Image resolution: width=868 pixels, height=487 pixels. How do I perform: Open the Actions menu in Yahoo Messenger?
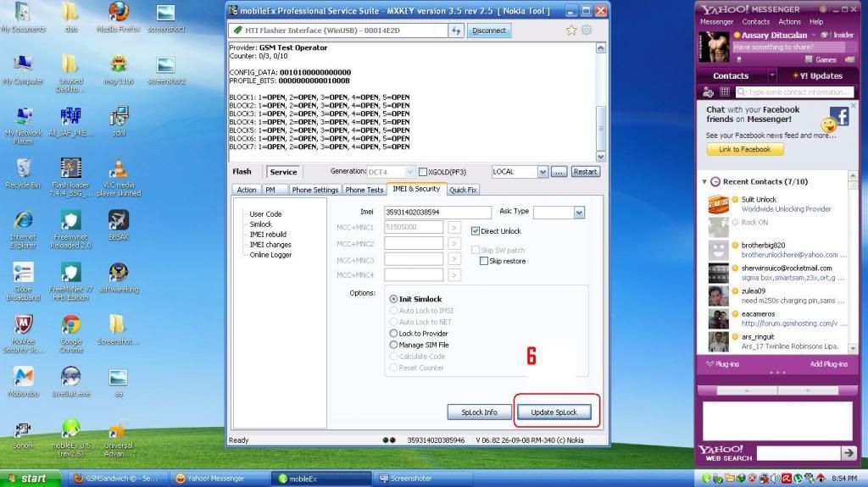tap(789, 21)
